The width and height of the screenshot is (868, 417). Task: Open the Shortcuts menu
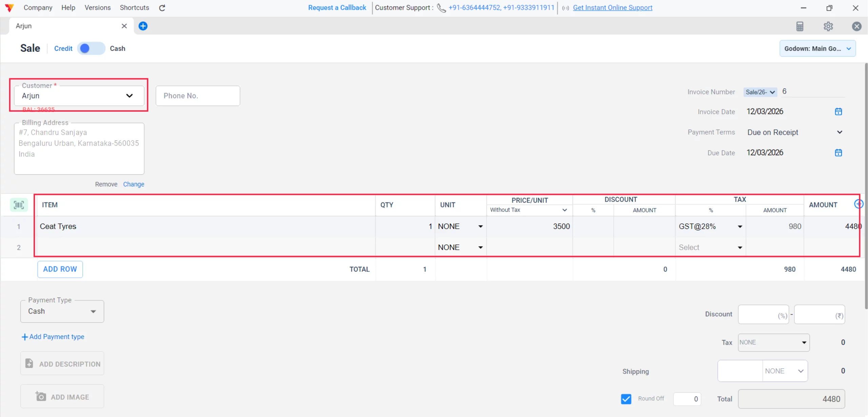tap(134, 7)
